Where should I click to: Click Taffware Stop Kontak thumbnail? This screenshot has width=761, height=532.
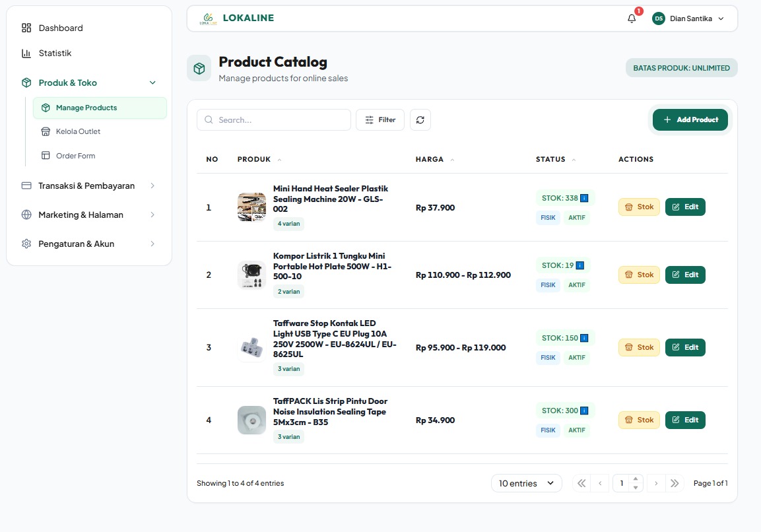(251, 347)
